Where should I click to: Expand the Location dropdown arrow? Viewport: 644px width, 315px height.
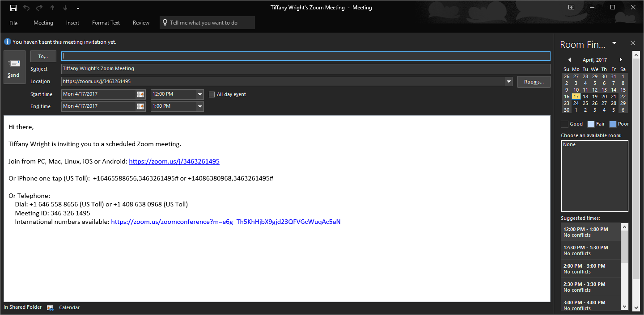point(508,81)
